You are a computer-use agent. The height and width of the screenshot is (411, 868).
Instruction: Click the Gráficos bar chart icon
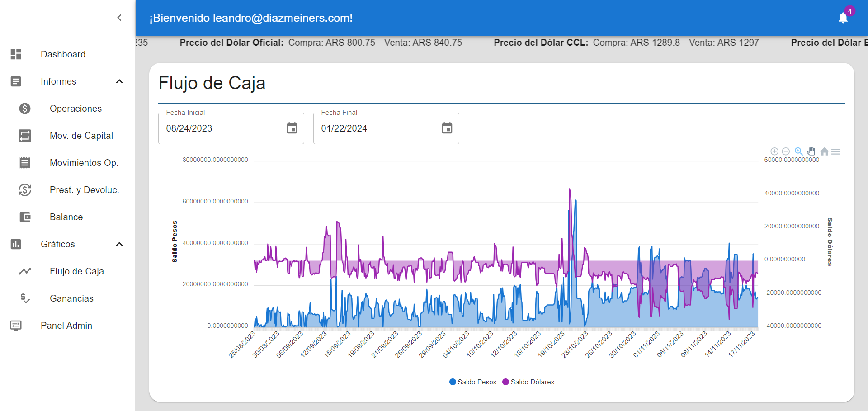(x=16, y=244)
